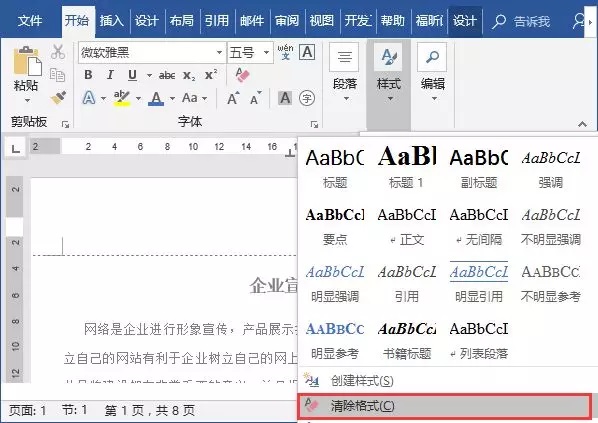The image size is (598, 423).
Task: Open the font name dropdown
Action: (219, 52)
